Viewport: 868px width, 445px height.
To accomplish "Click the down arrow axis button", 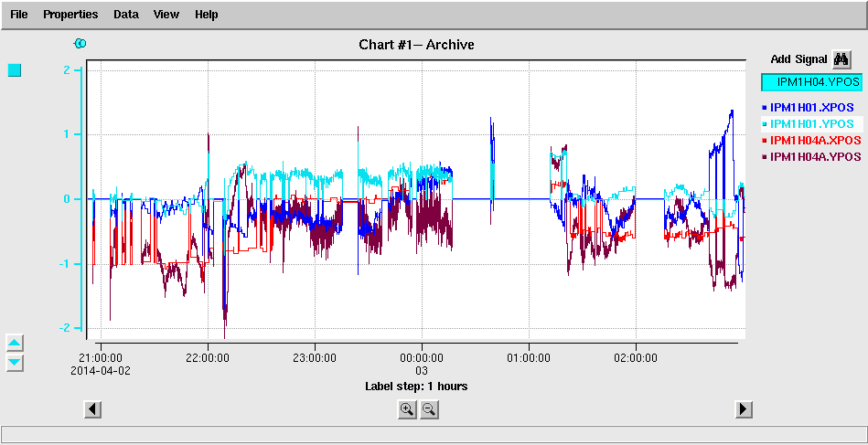I will 15,363.
